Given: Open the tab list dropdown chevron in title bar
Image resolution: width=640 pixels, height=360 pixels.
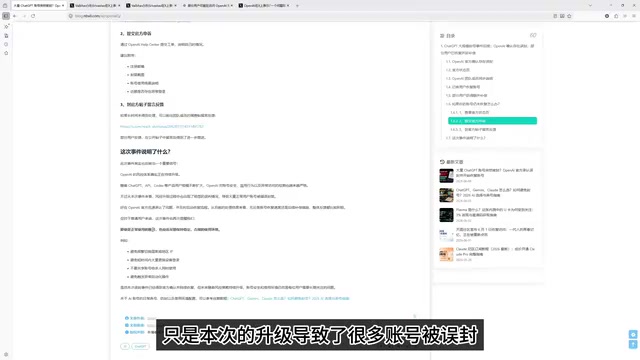Looking at the screenshot, I should click(x=590, y=6).
